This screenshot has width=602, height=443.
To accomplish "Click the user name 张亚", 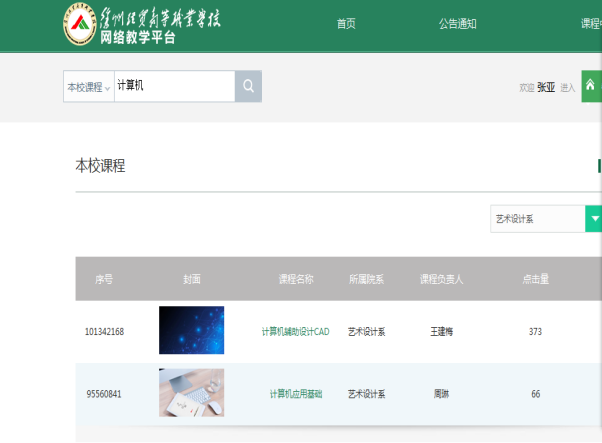I will (546, 88).
